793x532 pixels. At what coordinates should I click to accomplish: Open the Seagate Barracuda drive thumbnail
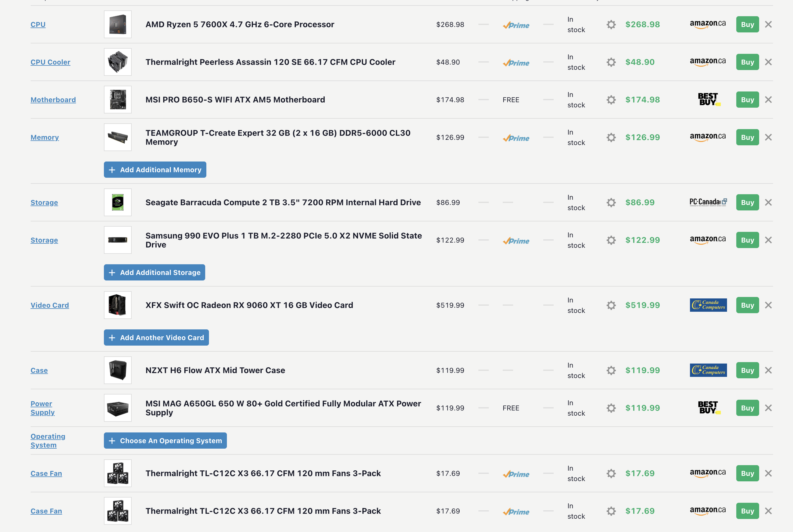click(118, 202)
